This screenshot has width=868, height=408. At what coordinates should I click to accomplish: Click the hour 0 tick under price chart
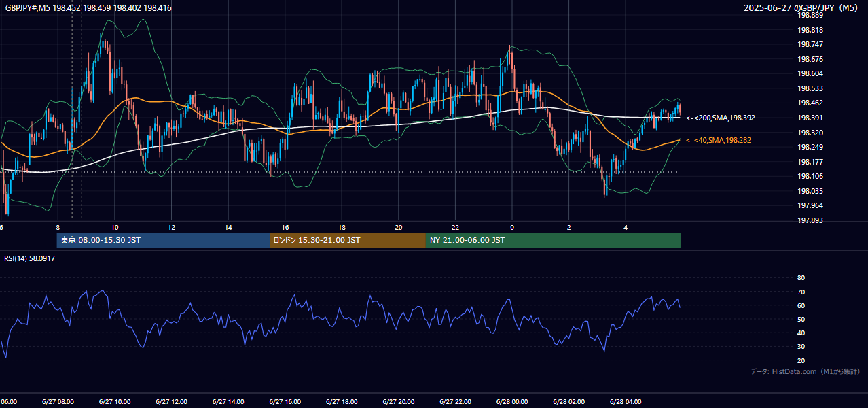[x=512, y=227]
